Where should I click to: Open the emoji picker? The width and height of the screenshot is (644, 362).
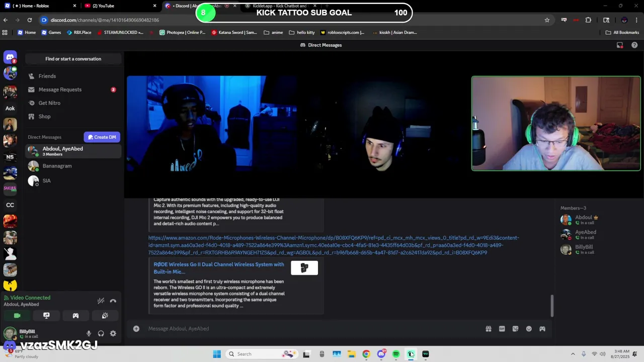pyautogui.click(x=529, y=329)
